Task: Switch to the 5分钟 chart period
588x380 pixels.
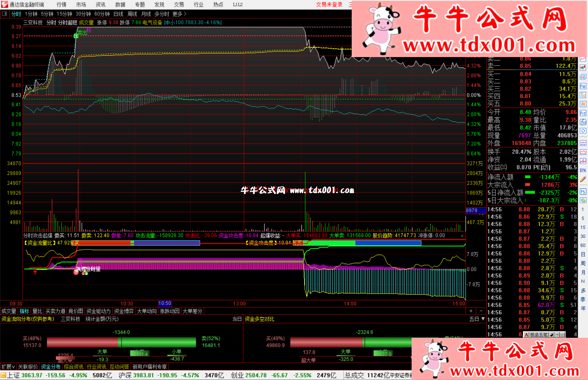Action: [47, 14]
